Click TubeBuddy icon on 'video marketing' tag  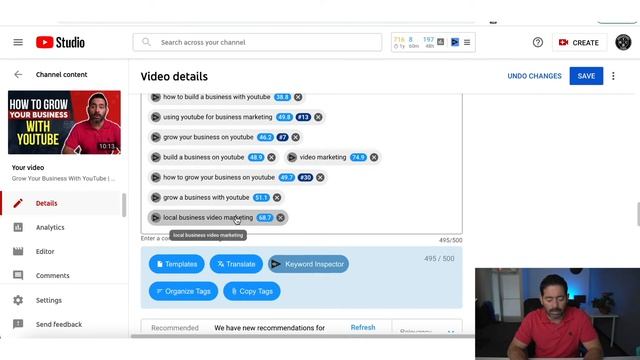click(x=292, y=157)
